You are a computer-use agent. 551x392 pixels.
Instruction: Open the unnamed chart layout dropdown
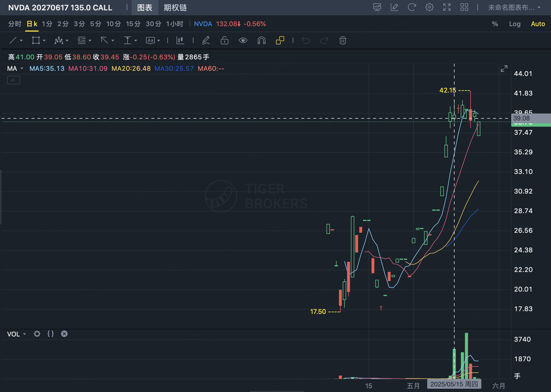(514, 7)
